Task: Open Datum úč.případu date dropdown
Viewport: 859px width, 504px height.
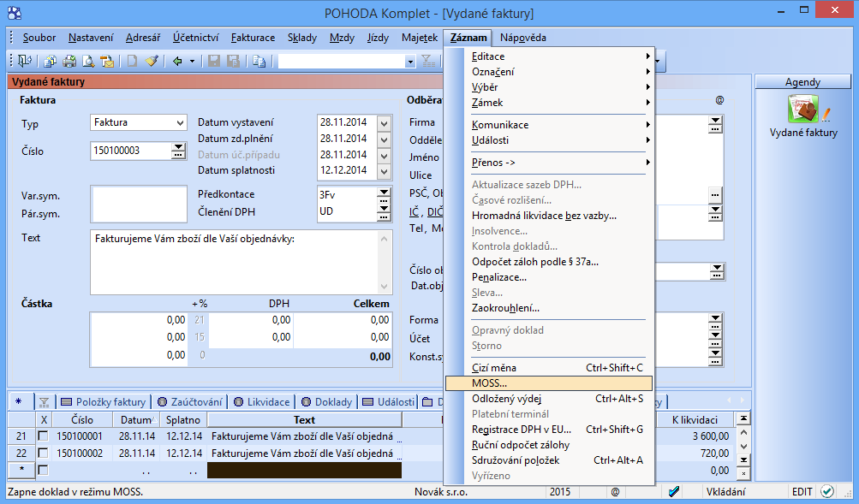Action: coord(384,156)
